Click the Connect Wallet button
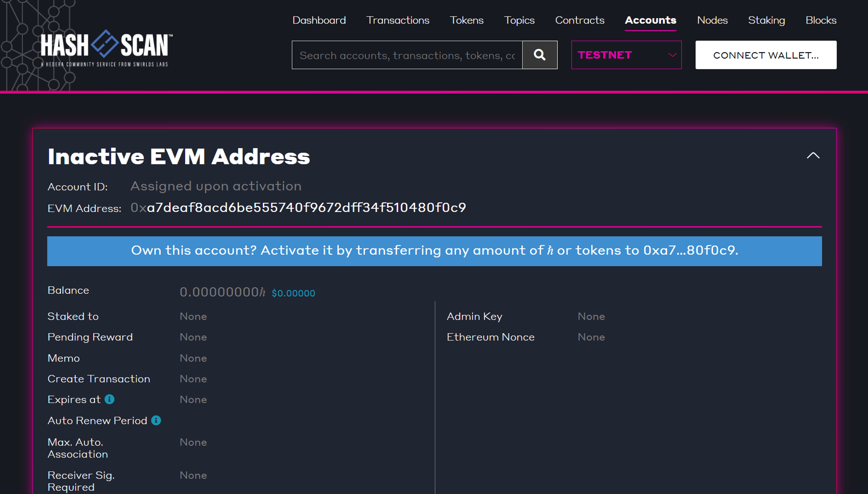This screenshot has width=868, height=494. (x=765, y=55)
